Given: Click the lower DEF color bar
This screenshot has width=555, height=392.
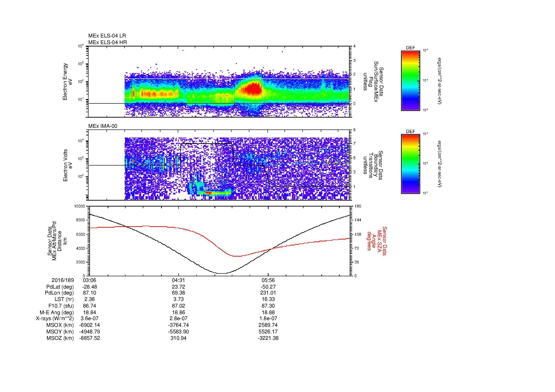Looking at the screenshot, I should [x=410, y=164].
